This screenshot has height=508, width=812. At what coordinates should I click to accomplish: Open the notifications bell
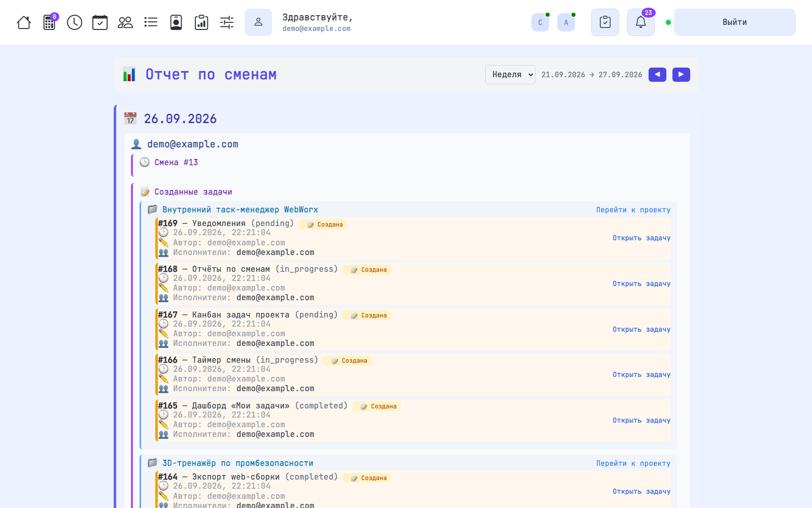[641, 22]
